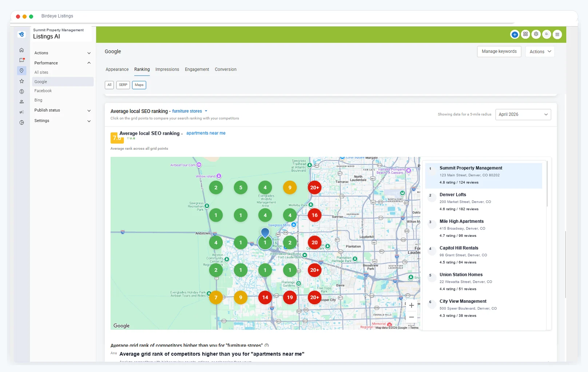
Task: Open the Reports pie chart icon
Action: coord(21,122)
